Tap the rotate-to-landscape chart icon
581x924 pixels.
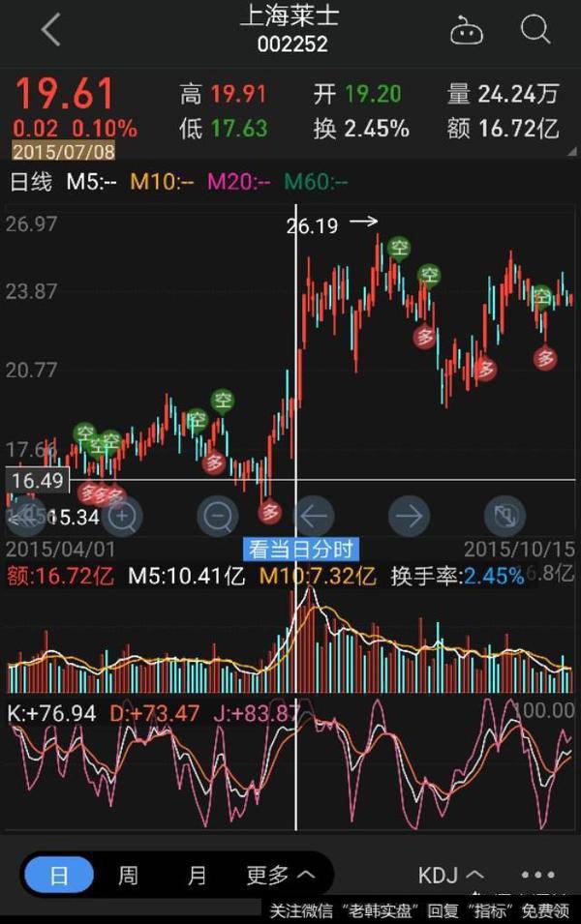505,517
